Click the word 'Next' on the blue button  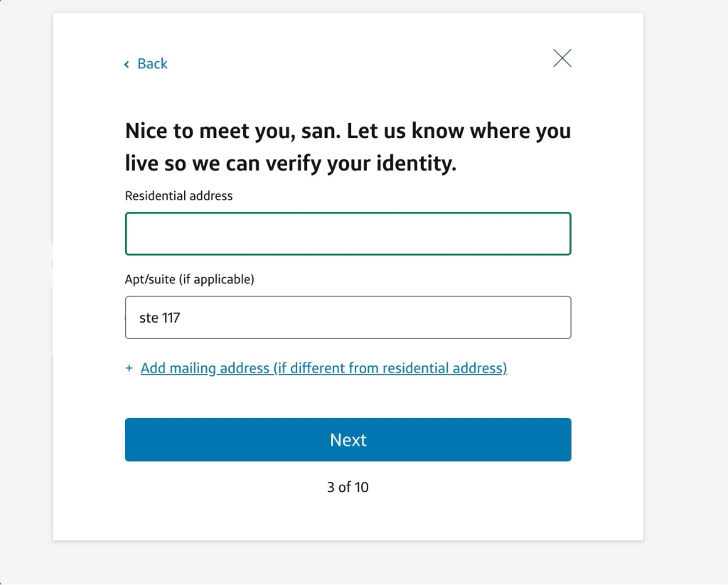tap(348, 440)
